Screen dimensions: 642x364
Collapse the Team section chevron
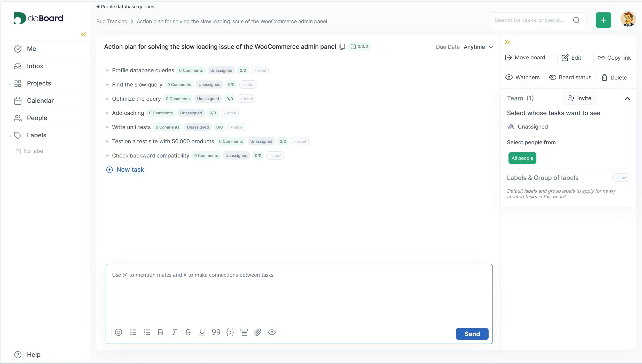pyautogui.click(x=627, y=98)
